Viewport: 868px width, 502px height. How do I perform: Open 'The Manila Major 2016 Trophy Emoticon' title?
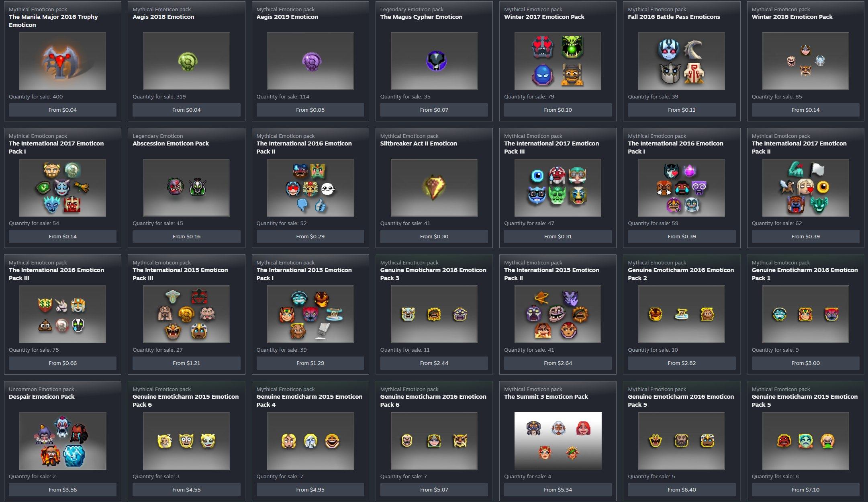pyautogui.click(x=53, y=21)
